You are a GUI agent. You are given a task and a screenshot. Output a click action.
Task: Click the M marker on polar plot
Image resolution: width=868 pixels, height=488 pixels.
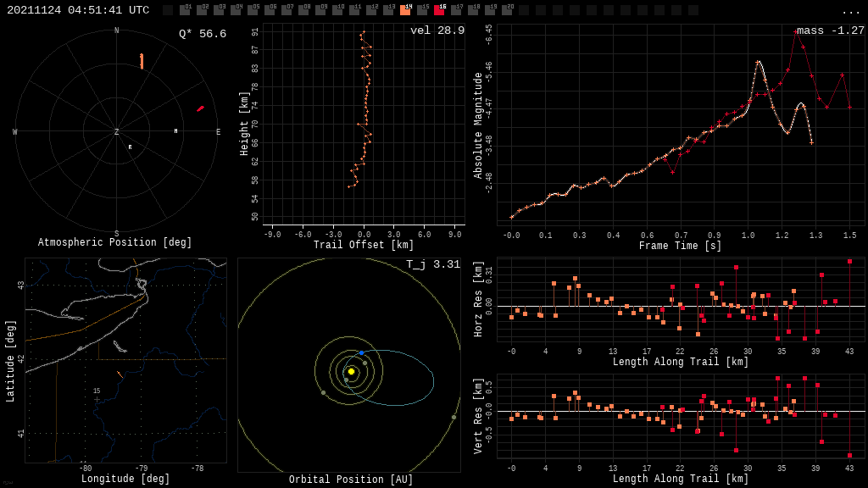pos(176,131)
